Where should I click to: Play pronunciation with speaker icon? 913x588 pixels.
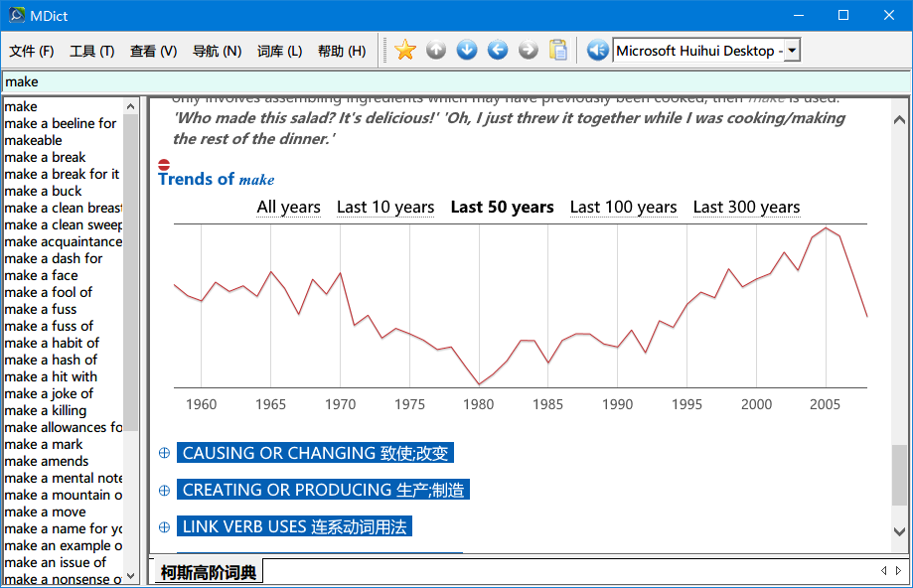coord(598,51)
